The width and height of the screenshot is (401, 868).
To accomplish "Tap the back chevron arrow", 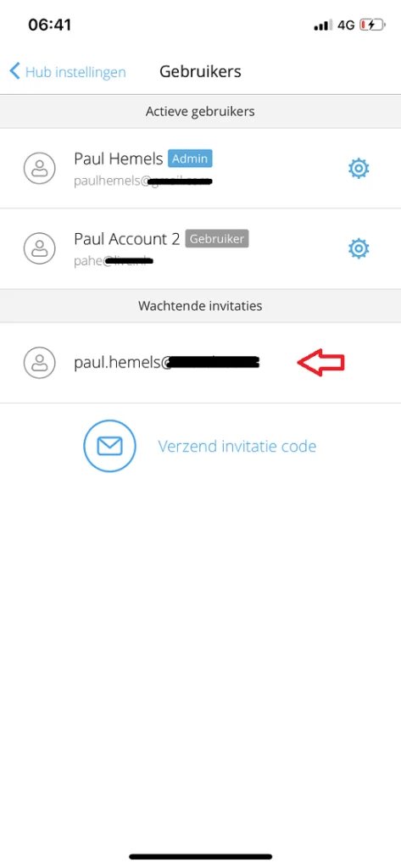I will coord(15,71).
